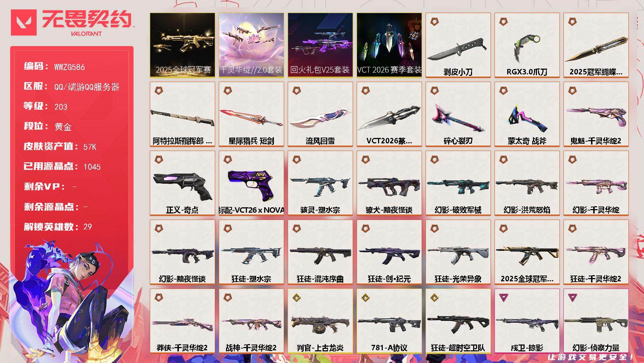
Task: Select the 幻影-破败军械 rifle card
Action: [x=458, y=183]
